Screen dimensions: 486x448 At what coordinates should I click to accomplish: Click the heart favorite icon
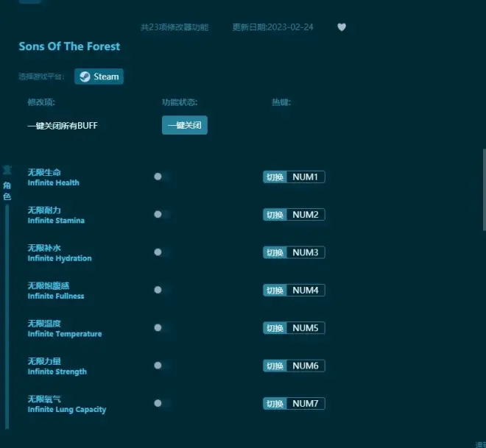342,27
